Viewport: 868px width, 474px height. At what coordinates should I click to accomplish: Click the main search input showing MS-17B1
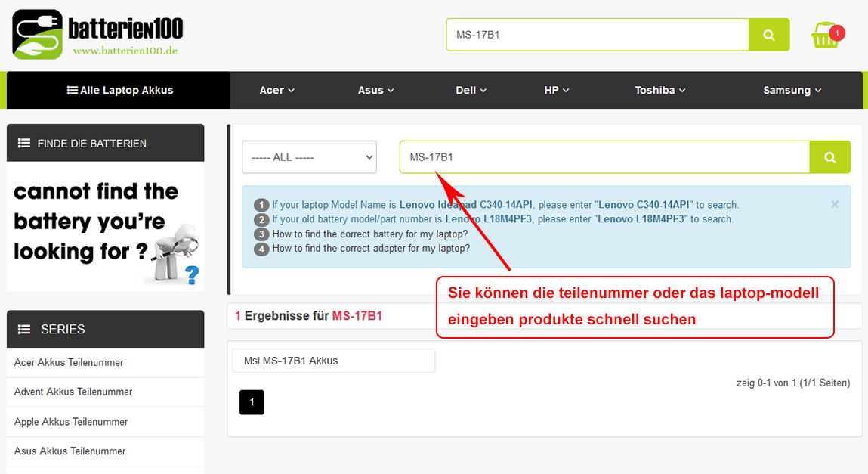tap(604, 157)
